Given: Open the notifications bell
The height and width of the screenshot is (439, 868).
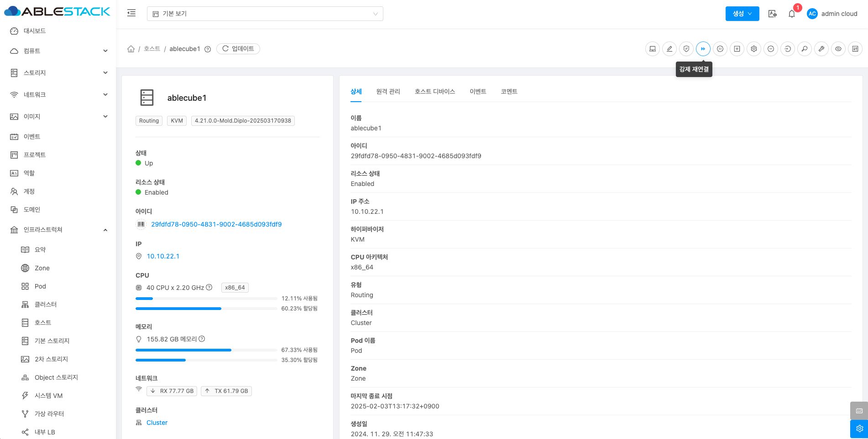Looking at the screenshot, I should 791,14.
